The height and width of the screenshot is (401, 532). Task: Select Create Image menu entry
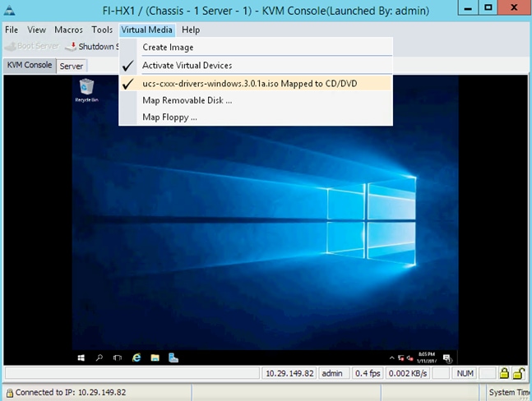tap(256, 47)
